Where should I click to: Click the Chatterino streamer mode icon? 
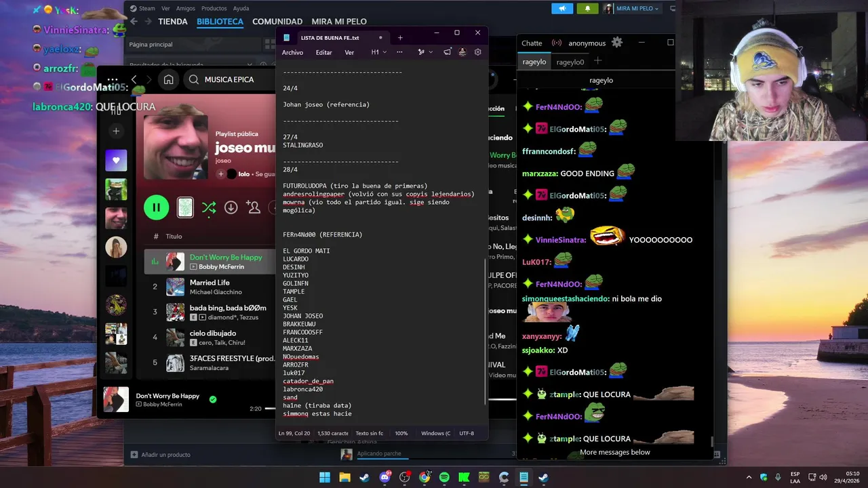557,43
